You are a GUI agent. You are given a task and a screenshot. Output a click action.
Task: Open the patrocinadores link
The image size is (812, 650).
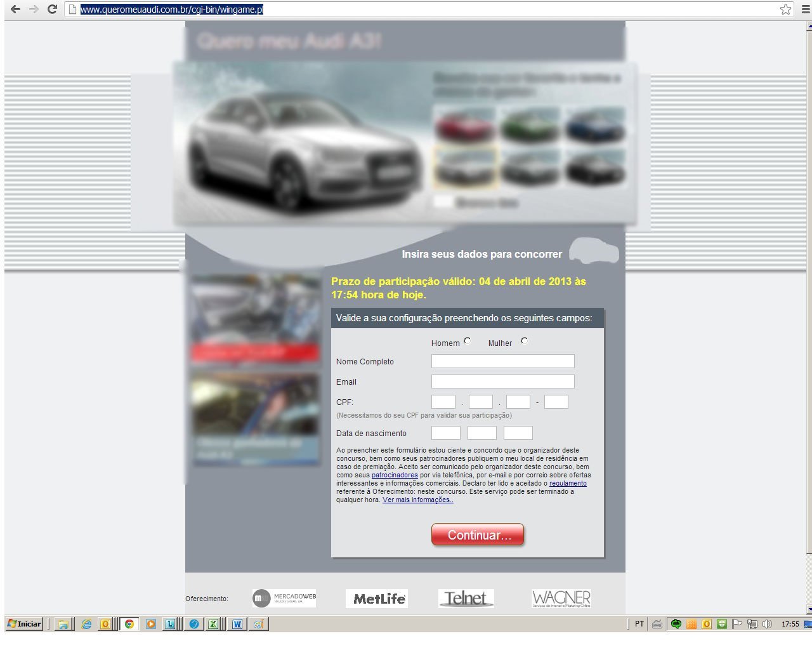(x=395, y=475)
